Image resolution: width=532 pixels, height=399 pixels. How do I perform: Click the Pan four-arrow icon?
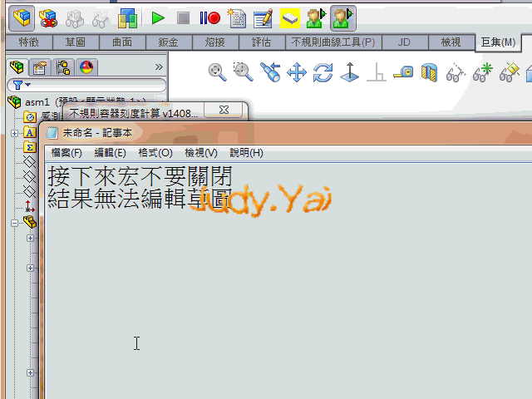pos(297,72)
